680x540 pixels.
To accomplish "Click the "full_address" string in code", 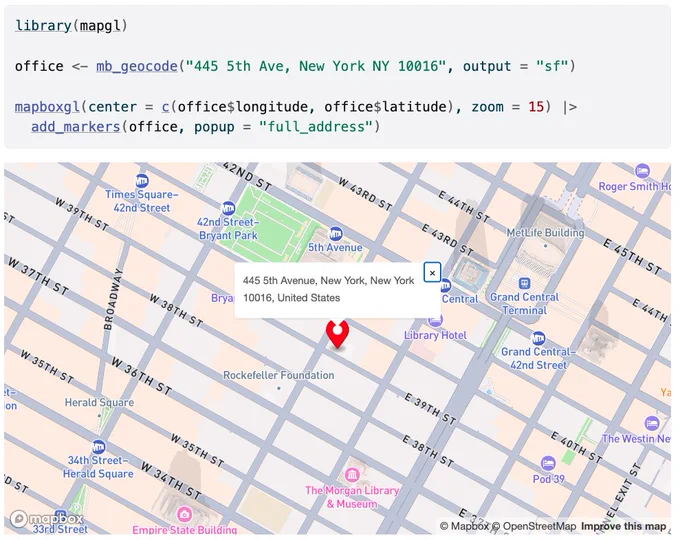I will (316, 127).
